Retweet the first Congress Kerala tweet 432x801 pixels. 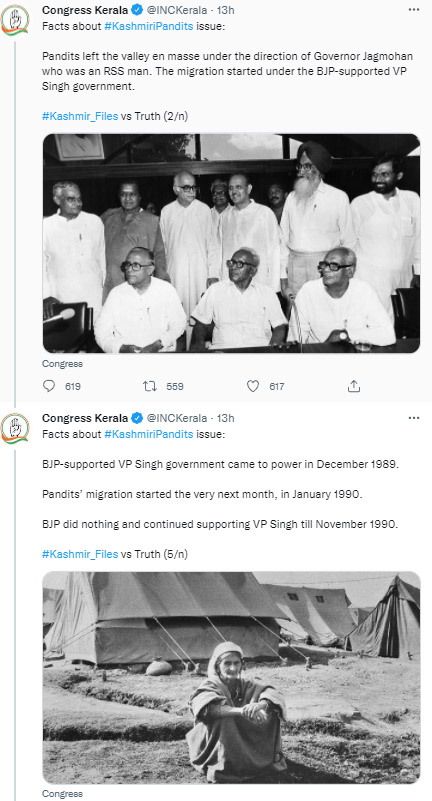click(150, 386)
